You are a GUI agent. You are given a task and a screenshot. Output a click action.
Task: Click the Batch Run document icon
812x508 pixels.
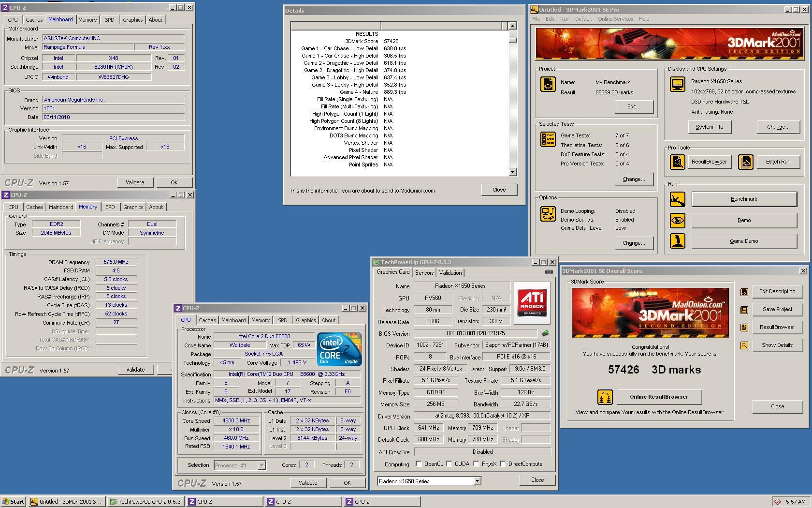click(x=745, y=162)
